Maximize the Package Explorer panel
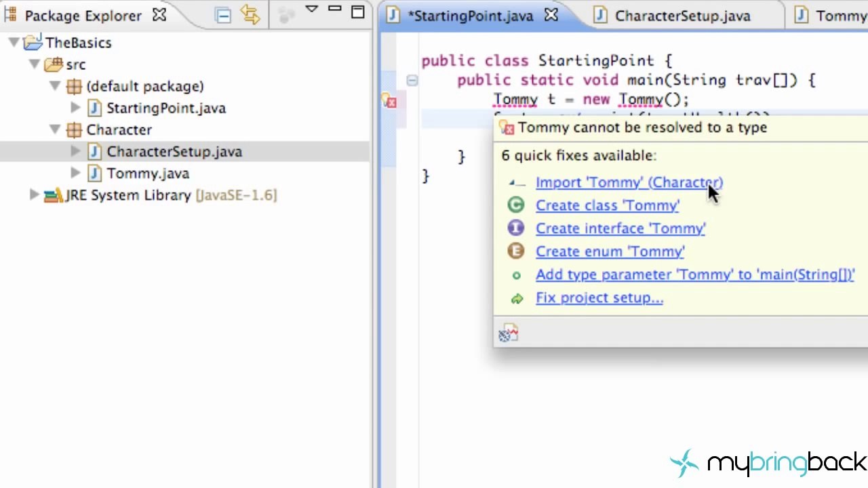 point(358,12)
